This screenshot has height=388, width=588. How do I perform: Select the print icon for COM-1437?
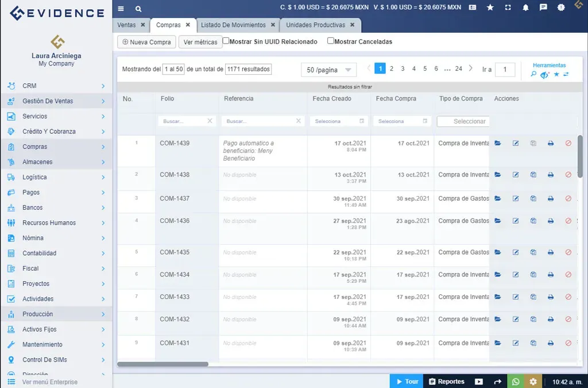pyautogui.click(x=550, y=198)
